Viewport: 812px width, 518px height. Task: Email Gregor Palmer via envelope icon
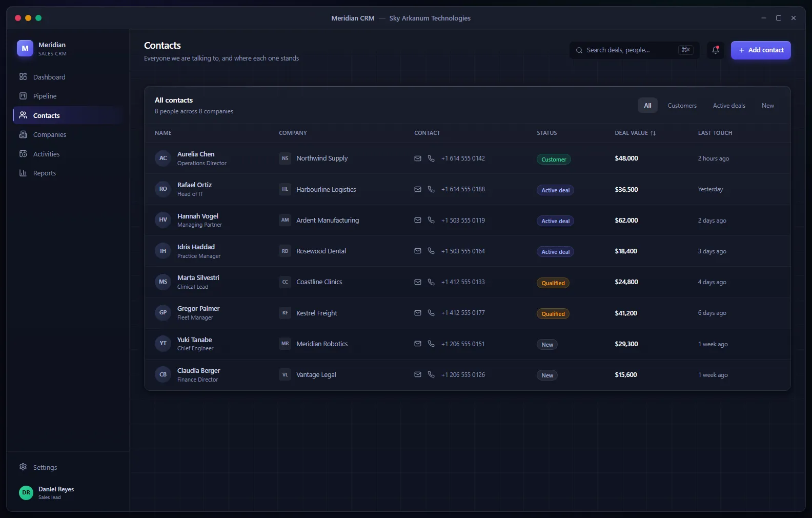click(418, 313)
